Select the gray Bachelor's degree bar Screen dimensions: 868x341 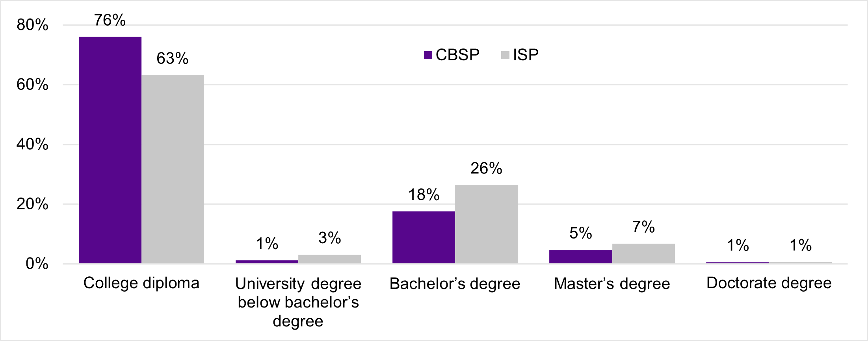pyautogui.click(x=486, y=224)
